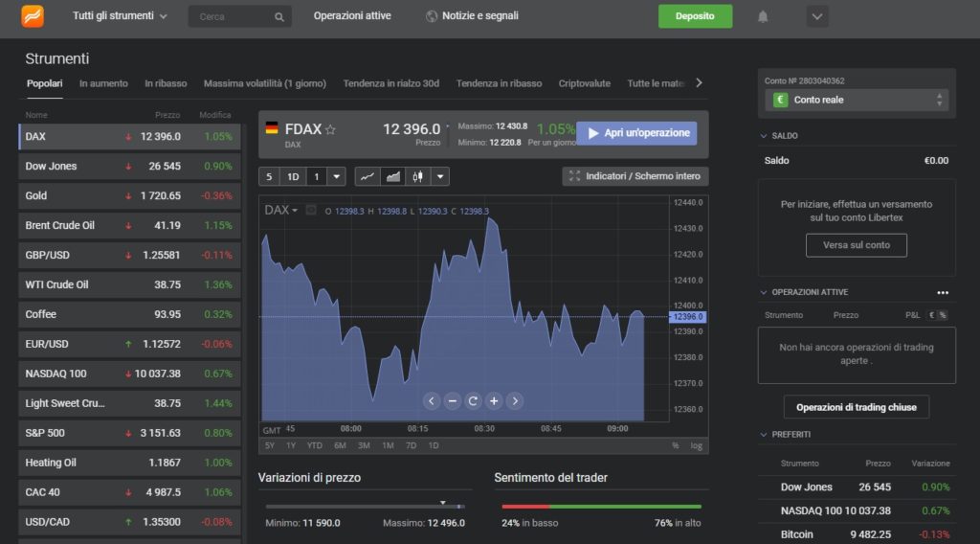Select the Brent Crude Oil row

129,226
